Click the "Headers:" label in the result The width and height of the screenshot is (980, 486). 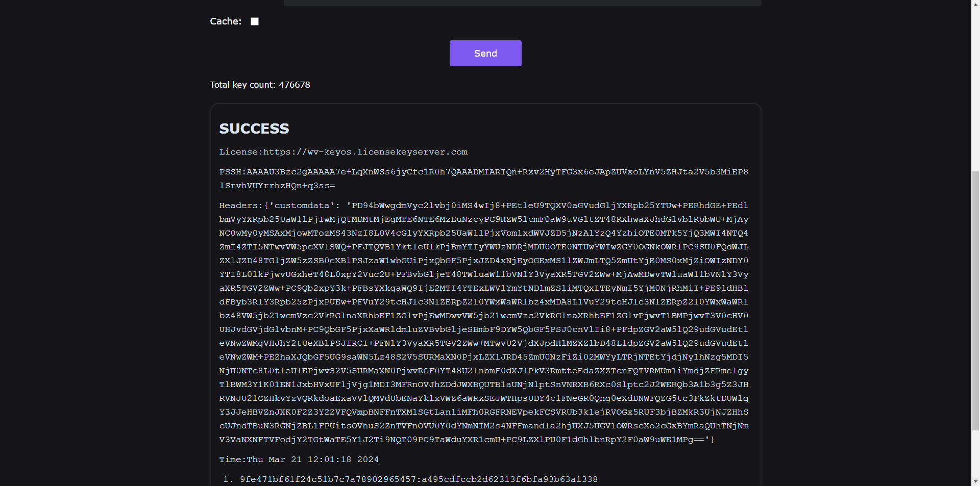pyautogui.click(x=240, y=206)
